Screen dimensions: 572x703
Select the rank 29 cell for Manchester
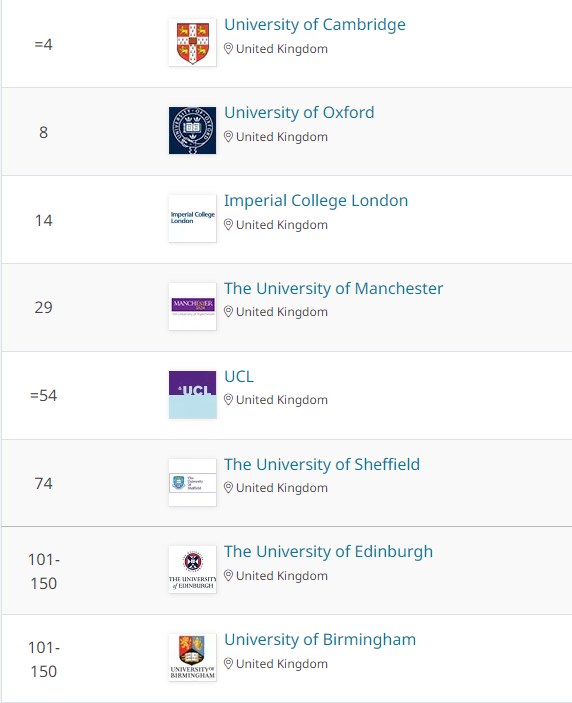pyautogui.click(x=43, y=308)
